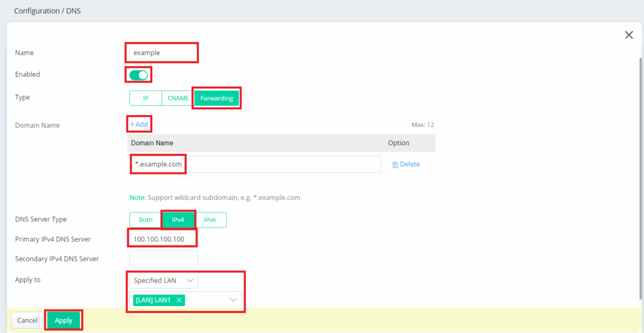Focus the Primary IPv4 DNS Server field
This screenshot has height=333, width=644.
163,239
